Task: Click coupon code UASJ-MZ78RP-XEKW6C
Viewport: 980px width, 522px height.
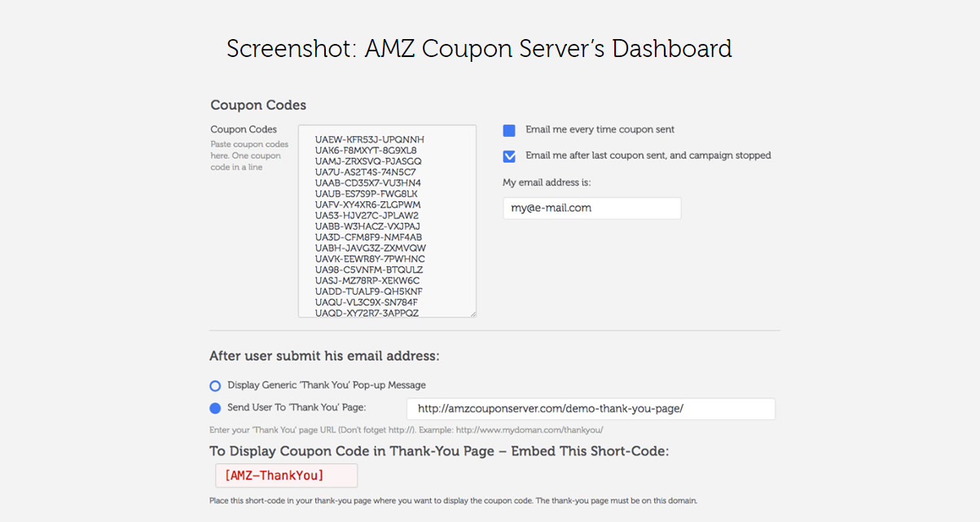Action: point(367,281)
